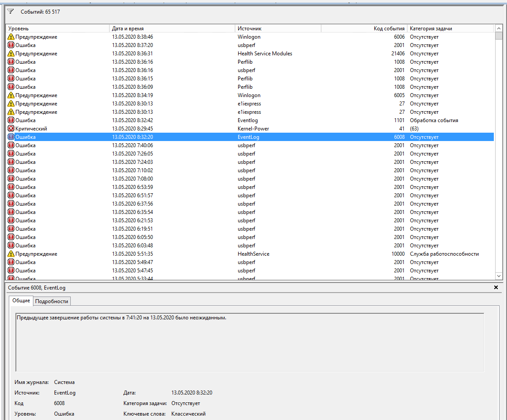The image size is (507, 420).
Task: Select event with time 13.05.2020 6:53:59
Action: [133, 187]
